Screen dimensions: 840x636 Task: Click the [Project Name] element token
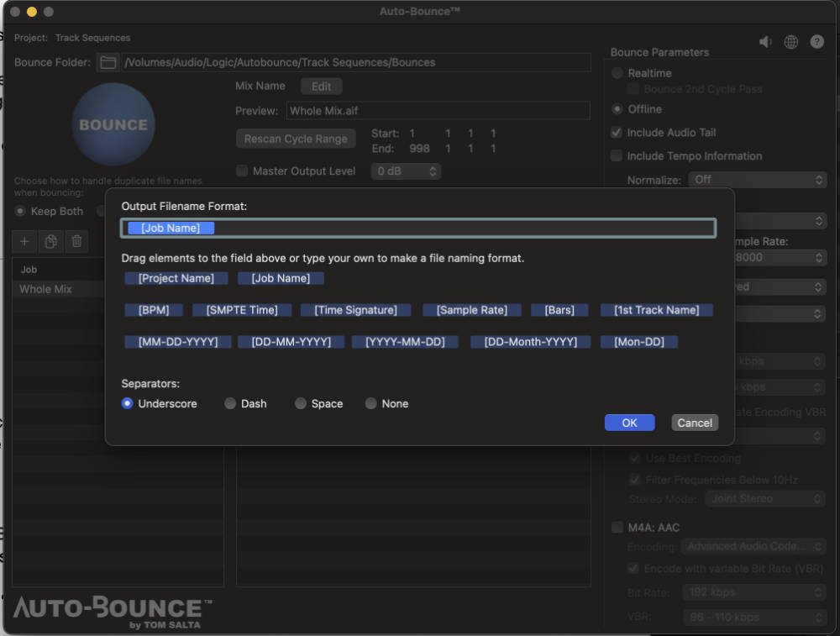(x=176, y=278)
